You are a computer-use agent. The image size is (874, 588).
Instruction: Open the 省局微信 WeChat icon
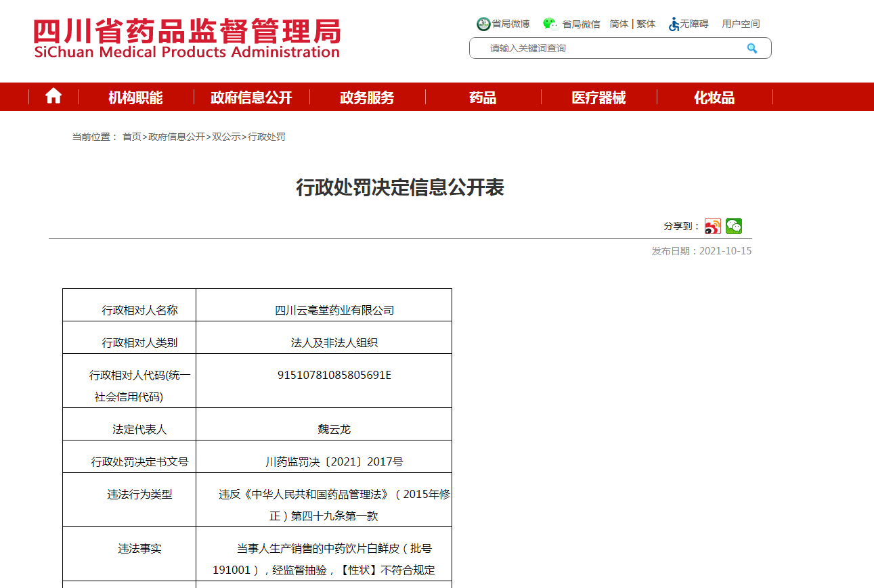pyautogui.click(x=550, y=24)
